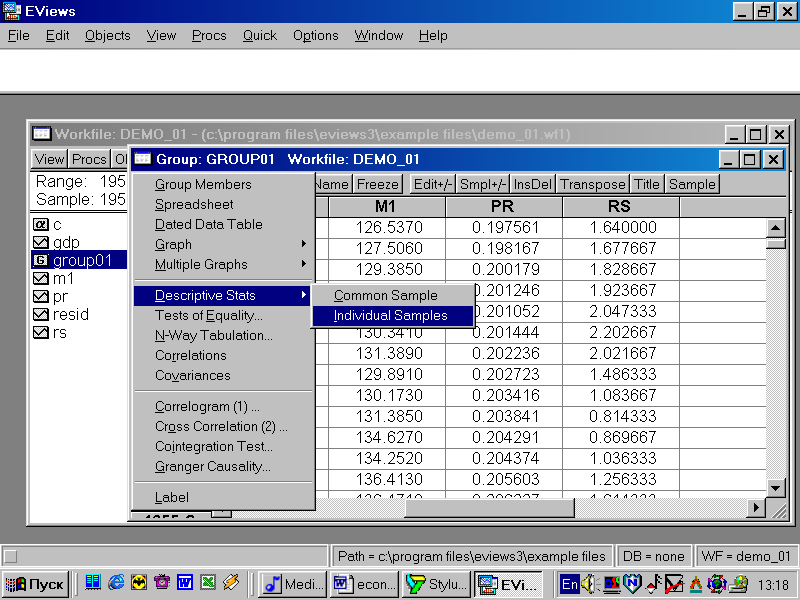
Task: Switch to Medi... taskbar window
Action: click(292, 584)
